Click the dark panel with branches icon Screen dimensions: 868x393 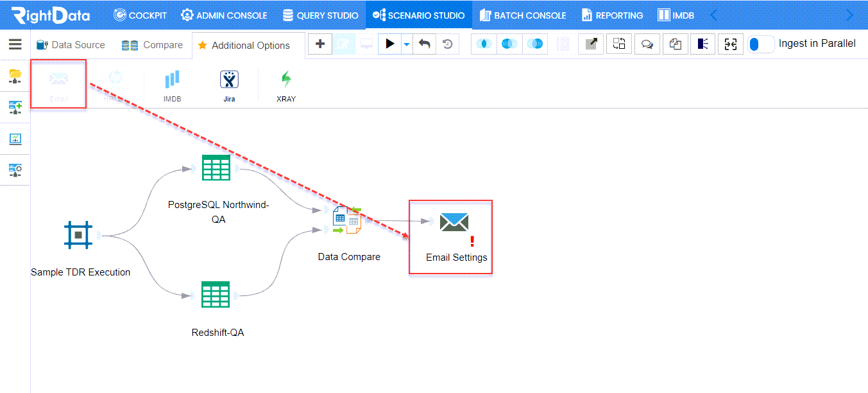coord(703,44)
